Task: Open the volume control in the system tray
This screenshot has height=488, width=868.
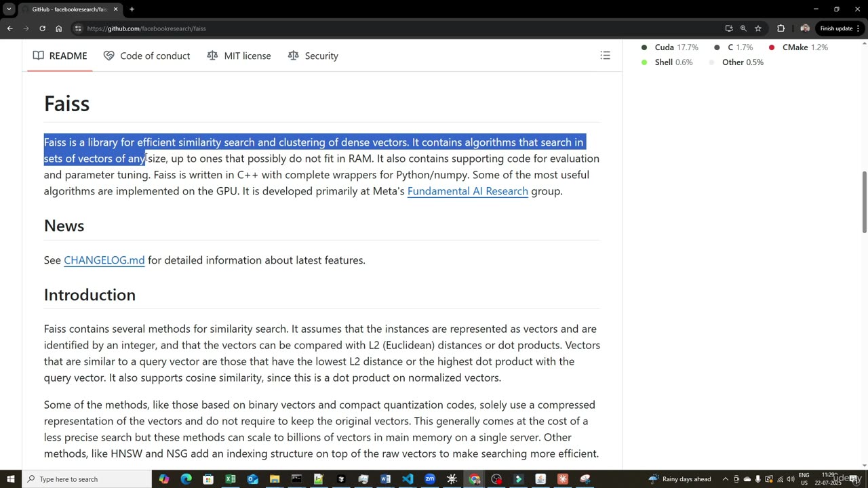Action: [790, 479]
